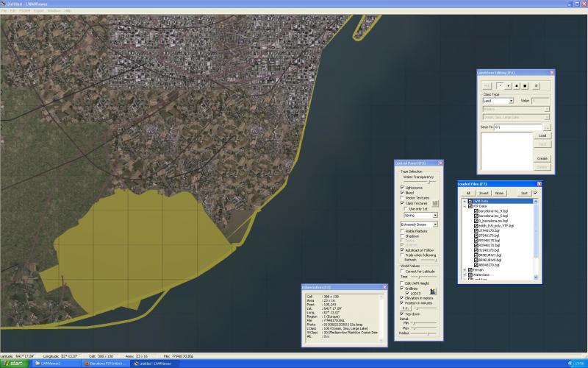
Task: Click the Save To path input field
Action: (518, 127)
